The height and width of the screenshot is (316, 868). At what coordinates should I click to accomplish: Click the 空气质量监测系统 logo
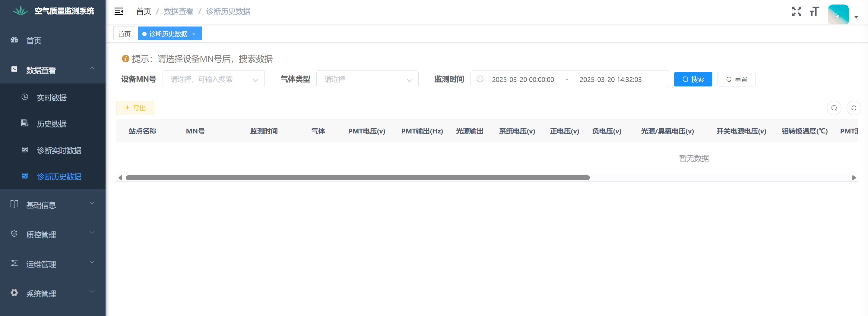click(x=52, y=11)
